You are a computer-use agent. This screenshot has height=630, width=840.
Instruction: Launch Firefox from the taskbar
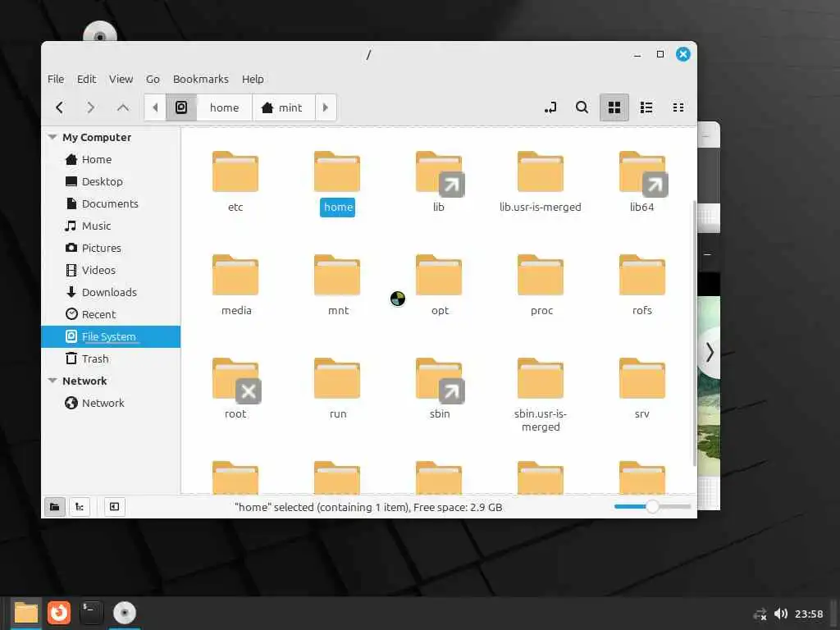tap(59, 613)
